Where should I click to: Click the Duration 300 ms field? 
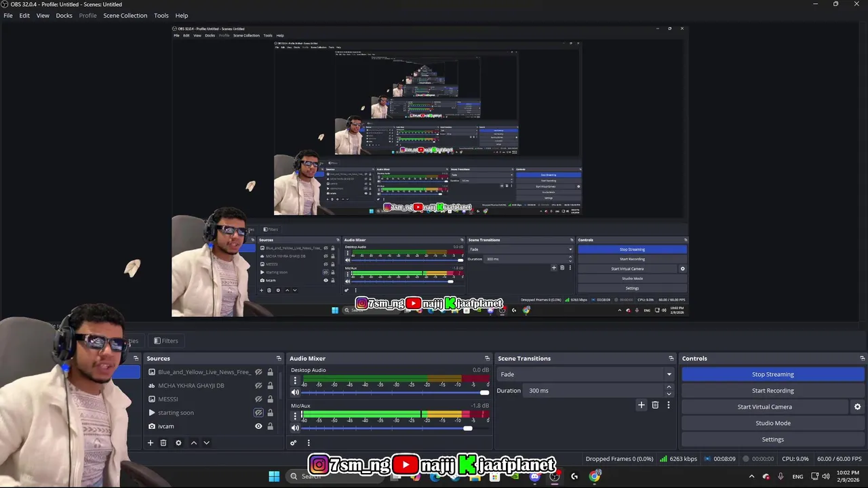tap(594, 390)
